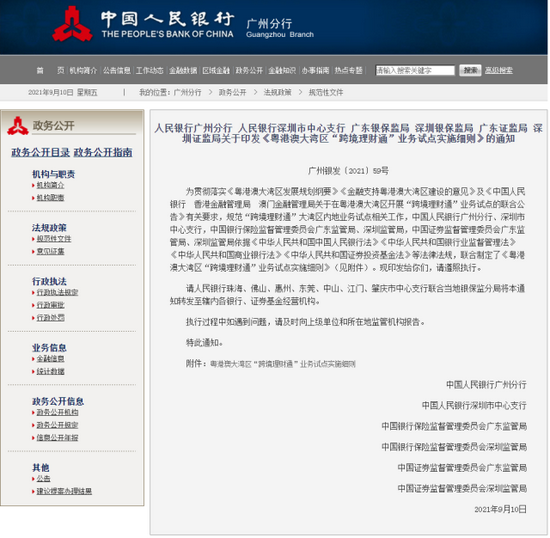Open the 区域金融 navigation item
This screenshot has width=550, height=538.
(216, 70)
